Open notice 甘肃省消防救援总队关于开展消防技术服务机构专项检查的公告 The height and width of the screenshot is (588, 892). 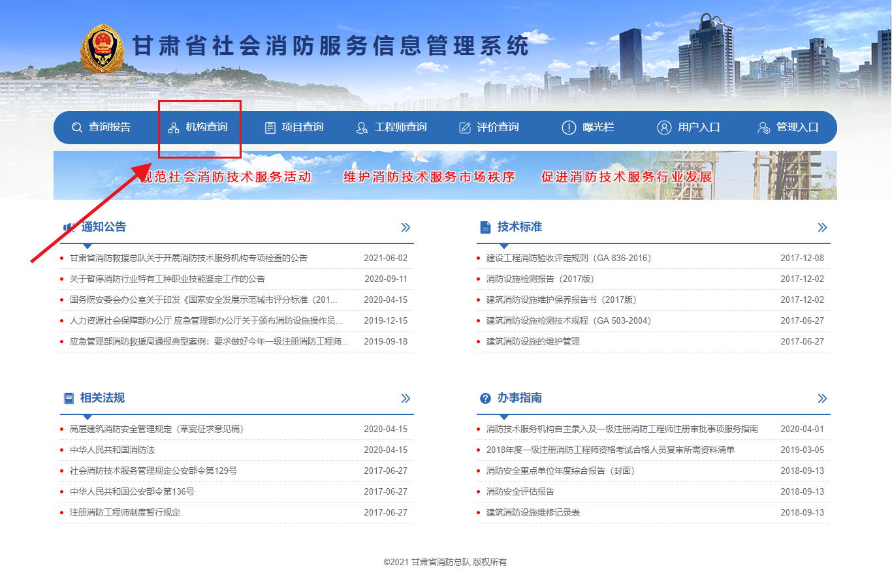pyautogui.click(x=189, y=258)
